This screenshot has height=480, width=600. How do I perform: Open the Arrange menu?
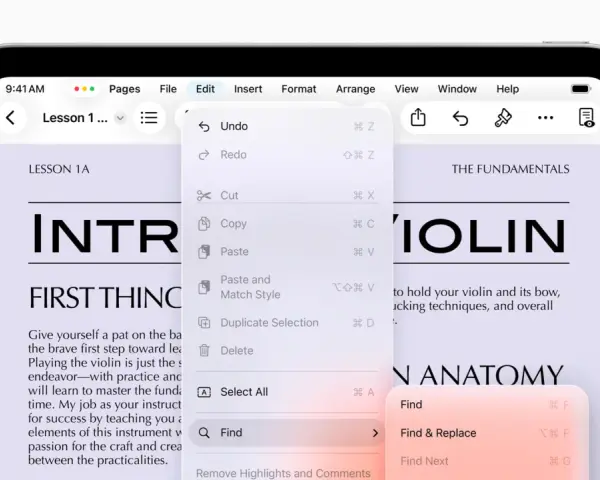(x=355, y=89)
